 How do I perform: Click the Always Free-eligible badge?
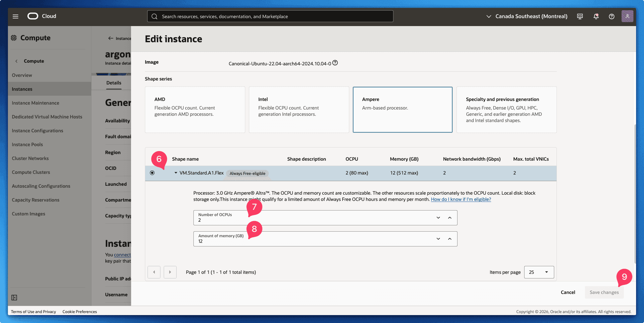click(248, 174)
